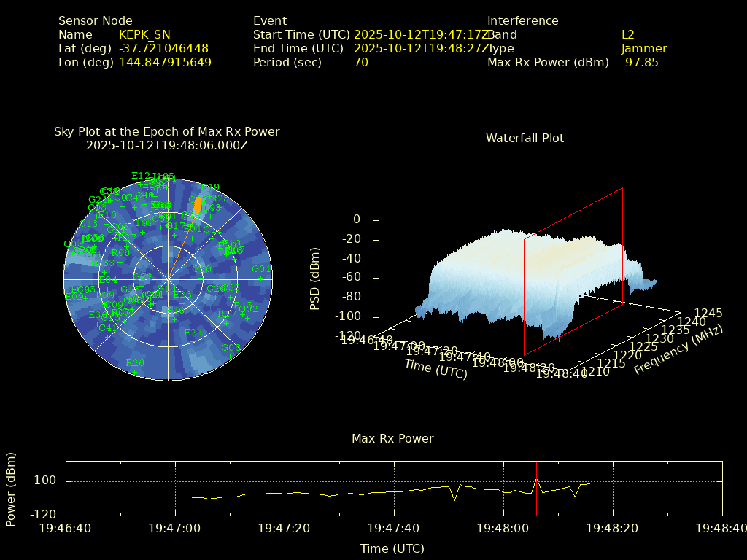This screenshot has width=747, height=560.
Task: Click the 1245 MHz frequency axis label
Action: 708,314
